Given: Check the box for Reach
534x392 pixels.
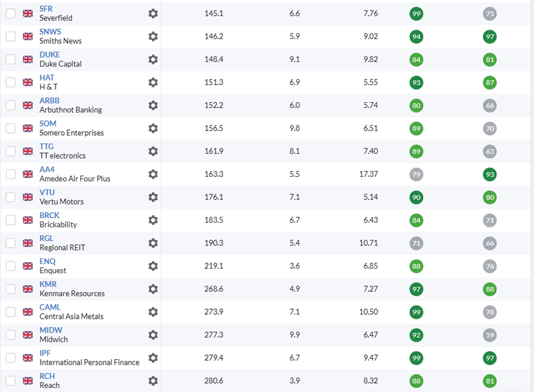Looking at the screenshot, I should click(x=11, y=381).
